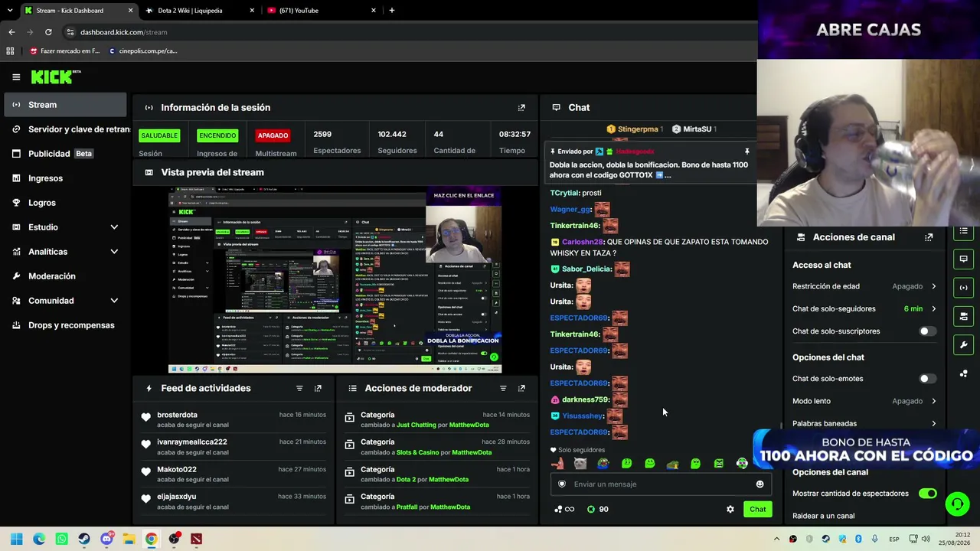
Task: Open the green headset support bubble
Action: (x=957, y=504)
